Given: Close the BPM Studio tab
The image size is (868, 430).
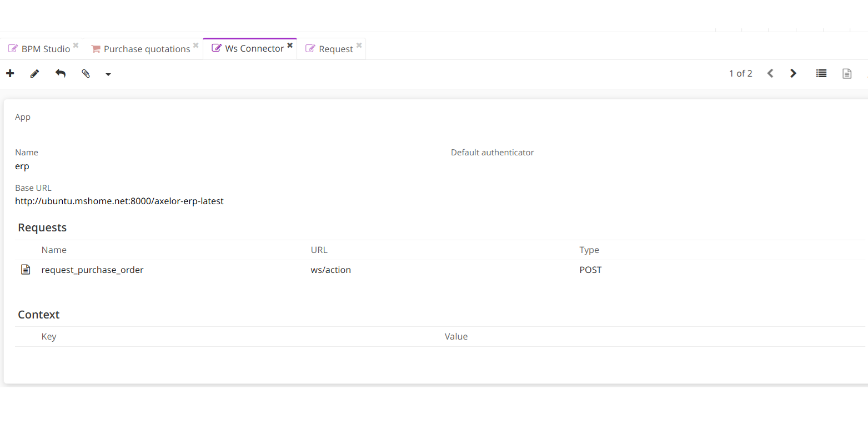Looking at the screenshot, I should [76, 45].
